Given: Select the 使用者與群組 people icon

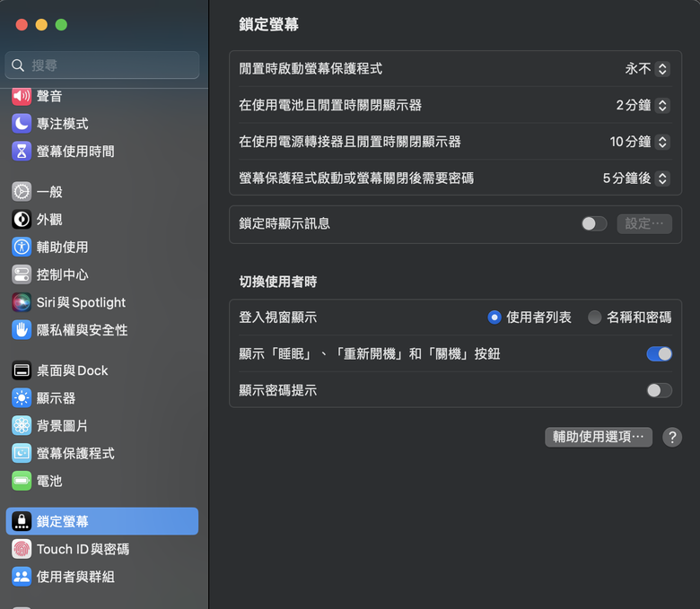Looking at the screenshot, I should 22,577.
